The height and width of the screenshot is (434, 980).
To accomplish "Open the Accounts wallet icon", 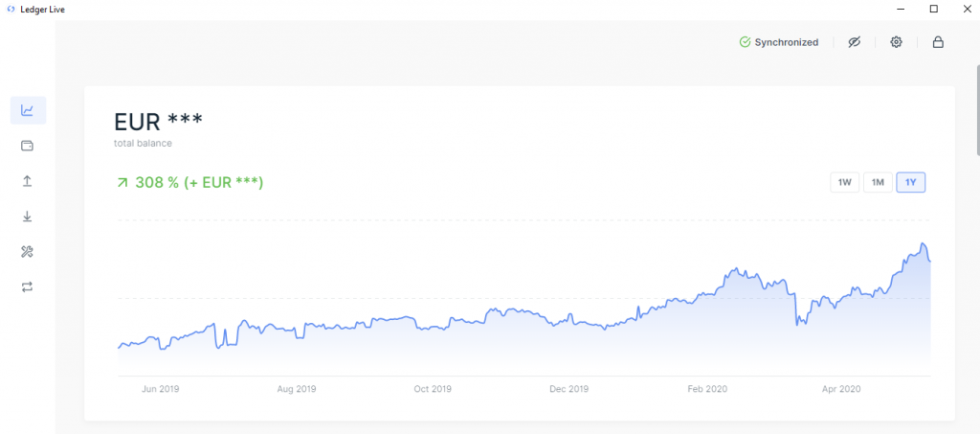I will [x=28, y=146].
